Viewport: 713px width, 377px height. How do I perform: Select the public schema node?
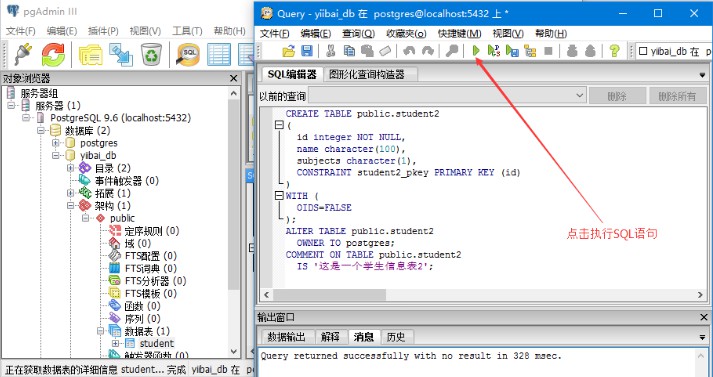click(122, 218)
